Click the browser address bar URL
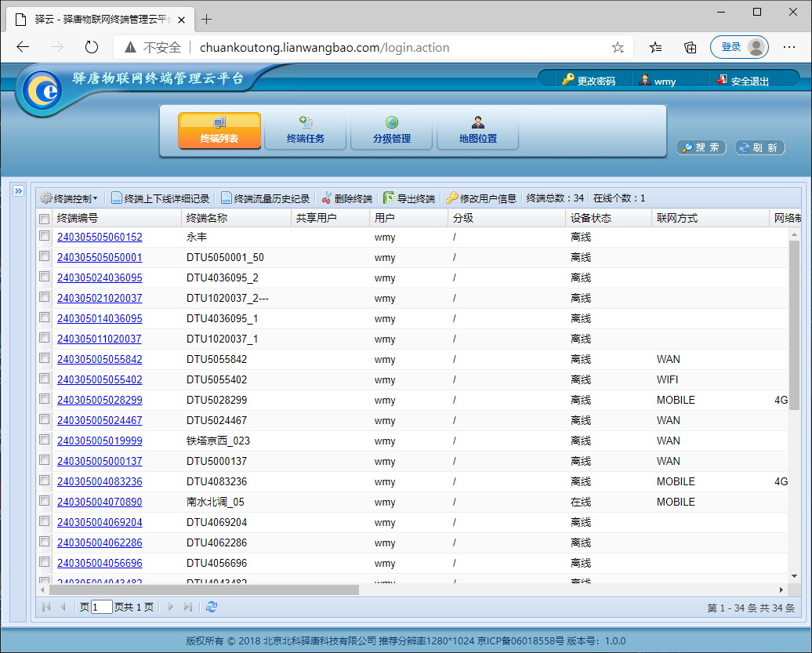 click(324, 48)
